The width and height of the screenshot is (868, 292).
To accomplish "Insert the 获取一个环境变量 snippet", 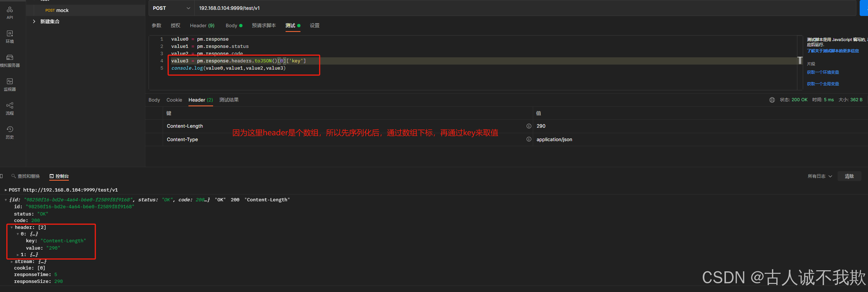I will click(823, 72).
